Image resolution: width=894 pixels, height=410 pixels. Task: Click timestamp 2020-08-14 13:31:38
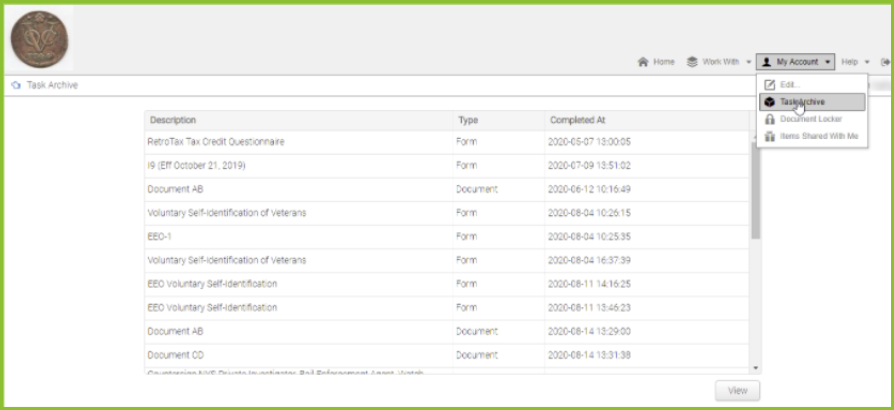(589, 355)
